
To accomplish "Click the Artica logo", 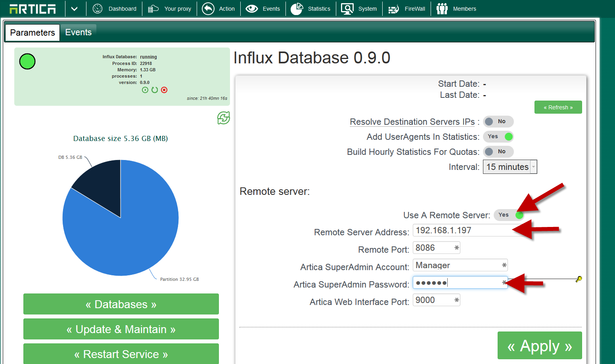I will tap(33, 9).
